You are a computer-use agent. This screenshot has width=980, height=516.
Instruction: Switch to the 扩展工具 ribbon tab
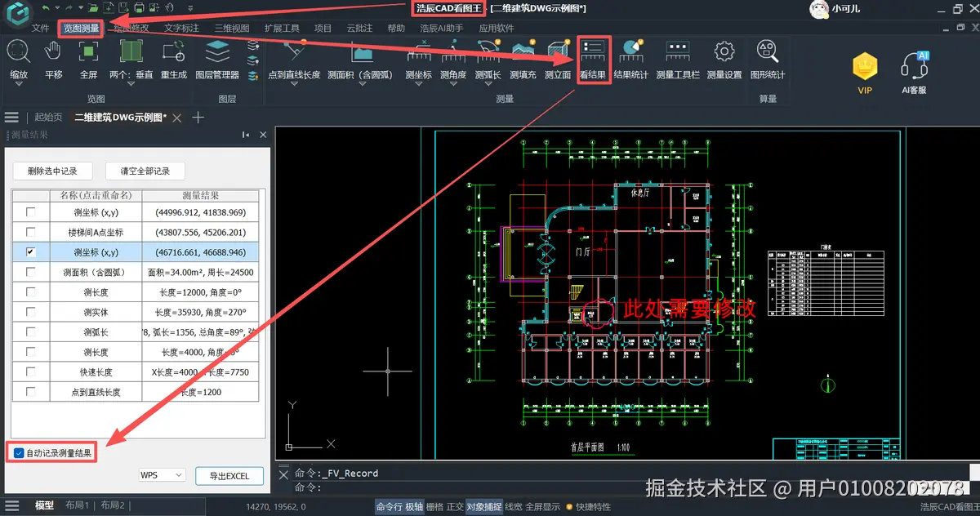point(282,28)
